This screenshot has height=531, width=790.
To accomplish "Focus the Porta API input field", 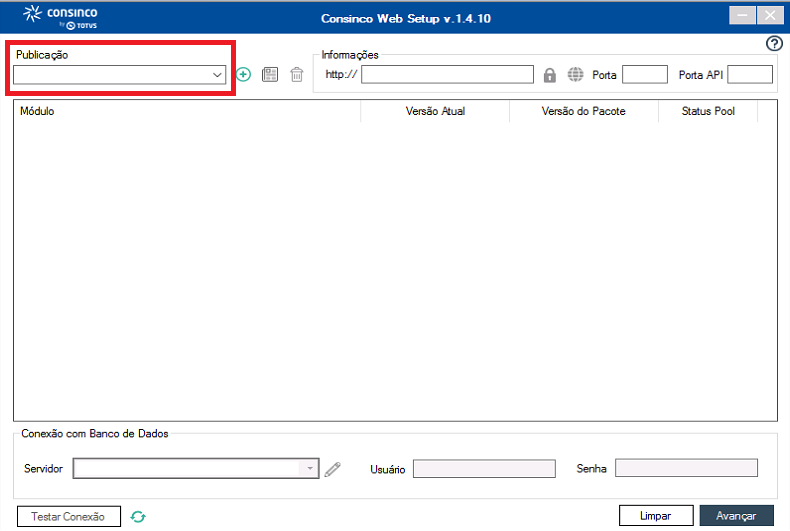I will coord(750,75).
